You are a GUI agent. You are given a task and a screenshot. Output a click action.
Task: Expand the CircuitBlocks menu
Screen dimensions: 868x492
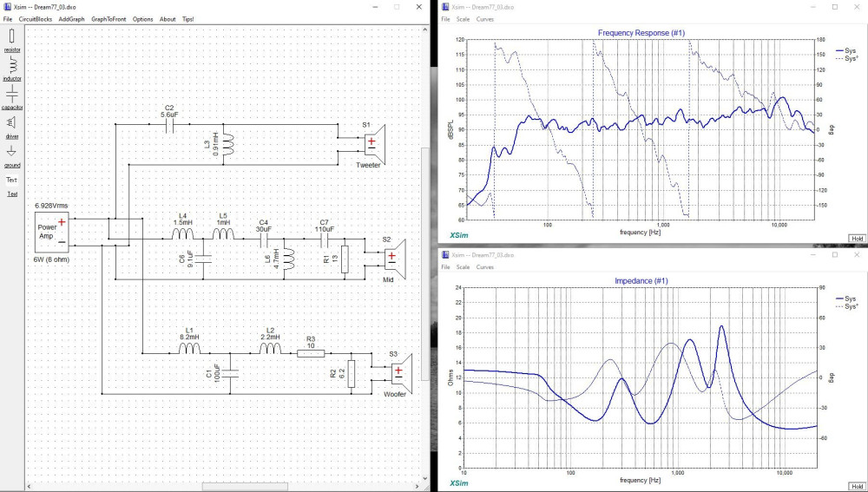(x=36, y=19)
